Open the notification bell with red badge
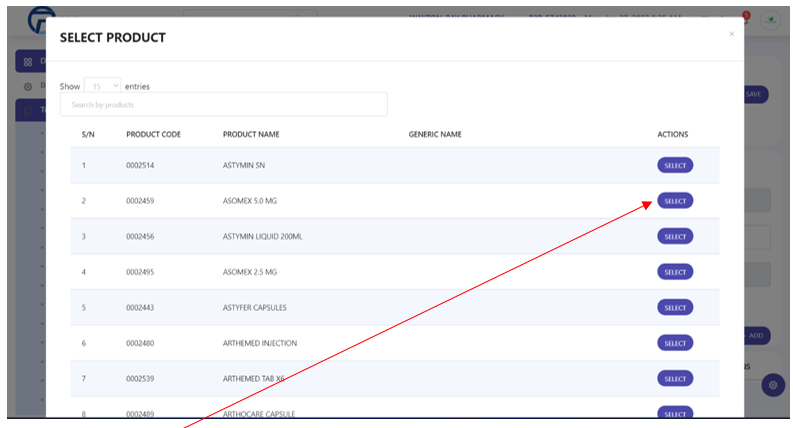 coord(746,17)
